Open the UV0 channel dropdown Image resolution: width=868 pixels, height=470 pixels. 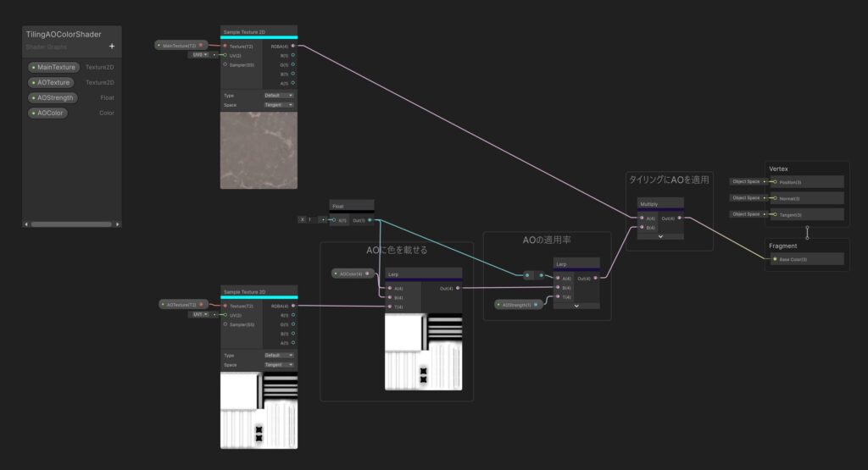click(199, 54)
